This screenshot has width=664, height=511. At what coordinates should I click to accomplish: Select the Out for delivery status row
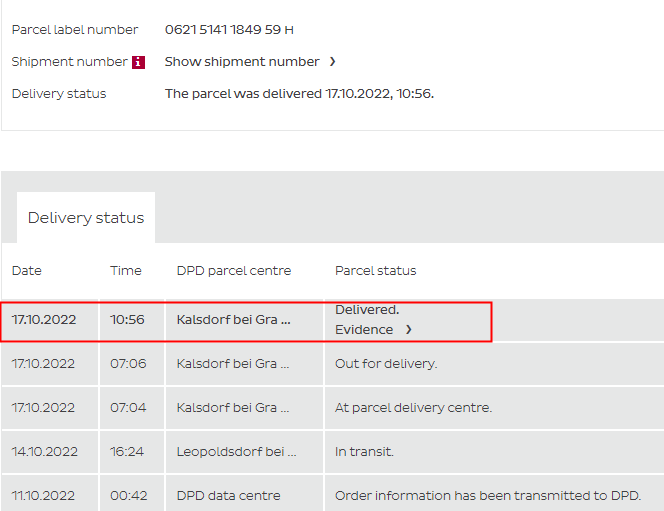coord(386,364)
